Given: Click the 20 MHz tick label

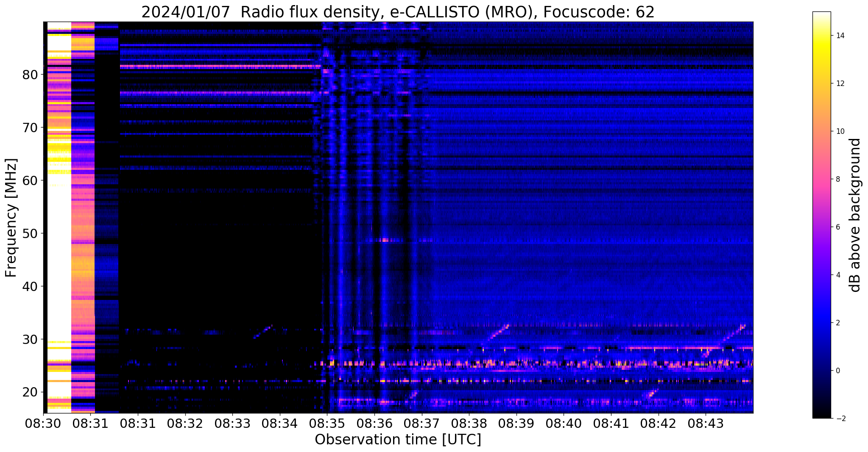Looking at the screenshot, I should pos(30,393).
